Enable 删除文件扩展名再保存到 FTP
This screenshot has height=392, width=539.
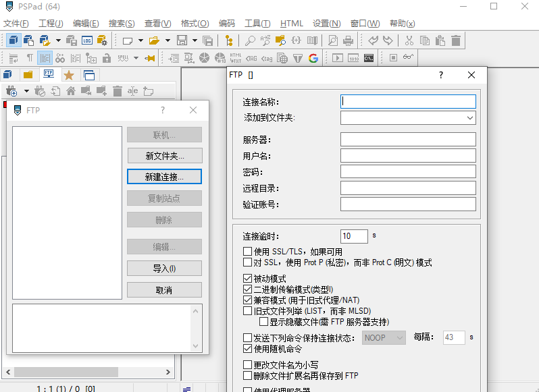click(x=247, y=376)
